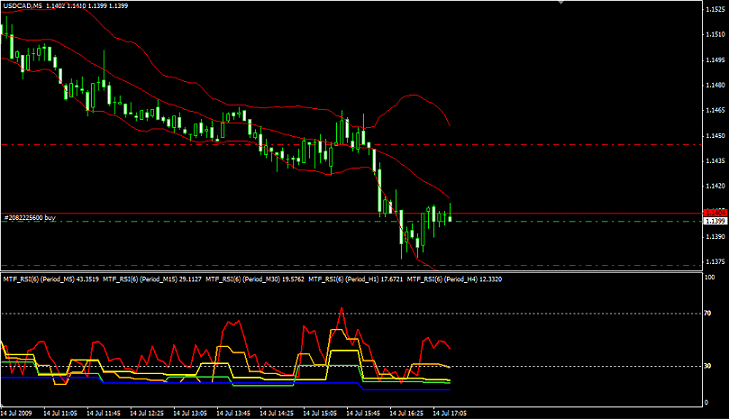Click the 1.1495 price scale label
Image resolution: width=729 pixels, height=419 pixels.
(x=715, y=60)
